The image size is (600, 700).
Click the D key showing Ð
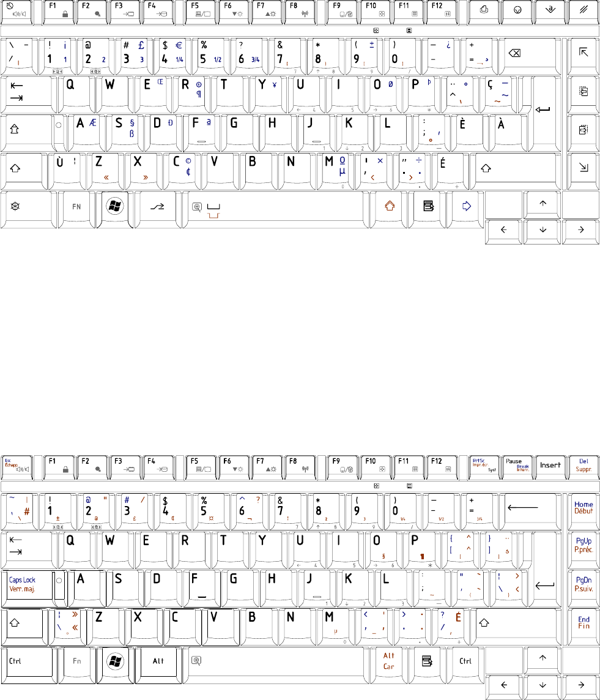point(163,133)
